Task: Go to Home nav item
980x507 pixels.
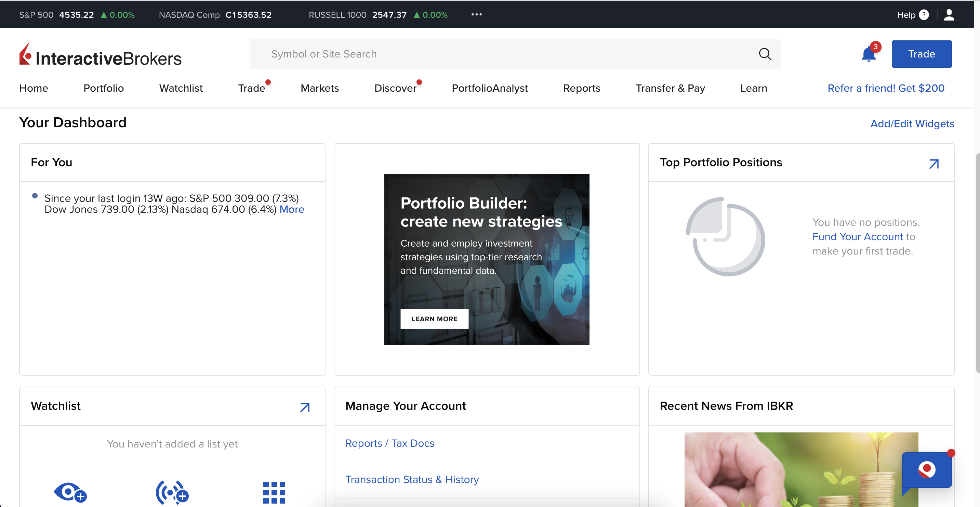Action: (x=34, y=88)
